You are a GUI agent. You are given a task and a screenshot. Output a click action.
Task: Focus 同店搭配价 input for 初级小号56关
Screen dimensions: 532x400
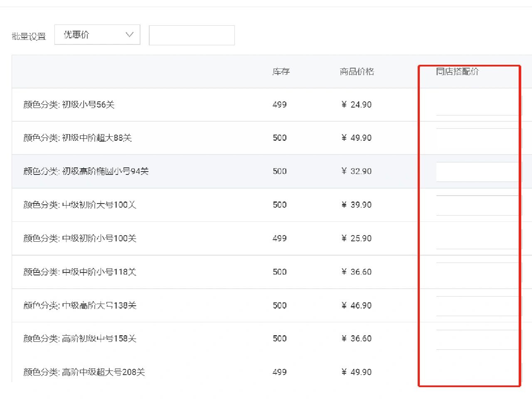click(x=479, y=105)
